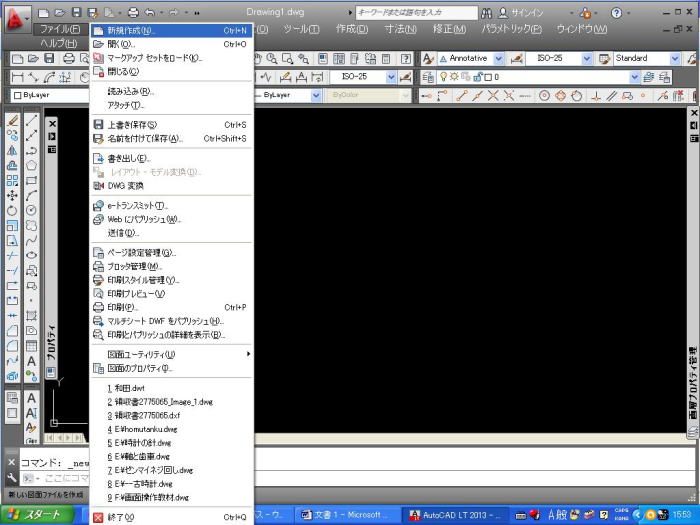Click AutoCAD LT 2013 taskbar button
700x525 pixels.
click(x=457, y=515)
